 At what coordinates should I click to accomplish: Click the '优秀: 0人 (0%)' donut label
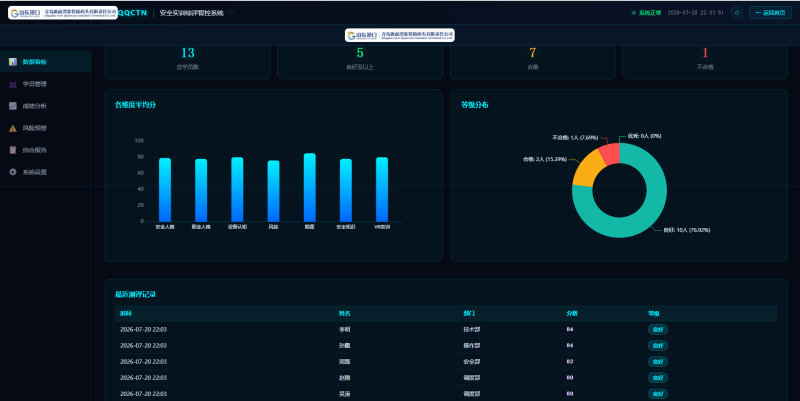644,136
